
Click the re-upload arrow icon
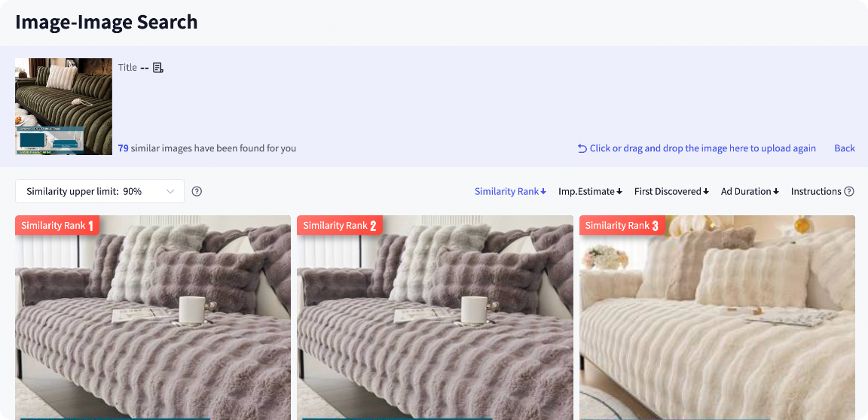(x=582, y=148)
